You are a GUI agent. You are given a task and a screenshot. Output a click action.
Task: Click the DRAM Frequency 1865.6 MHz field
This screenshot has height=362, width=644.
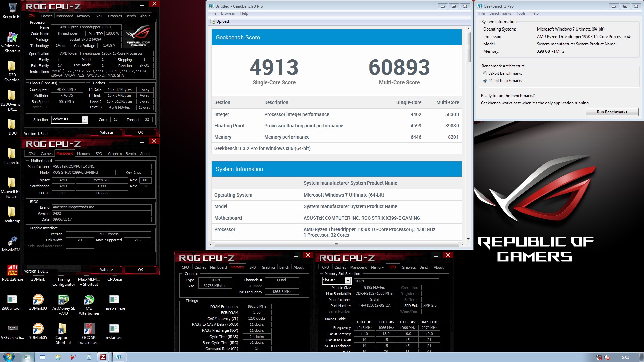[257, 306]
